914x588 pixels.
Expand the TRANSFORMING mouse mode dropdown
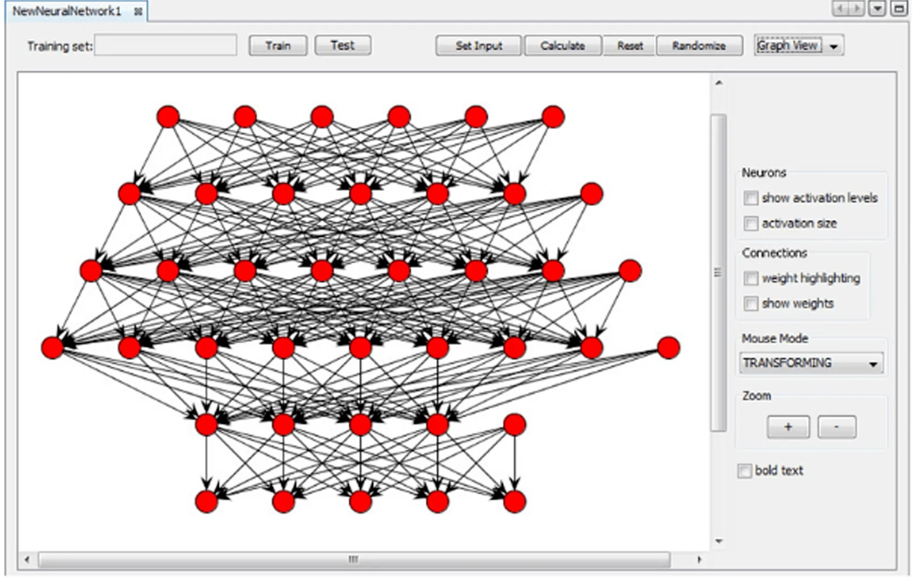[x=872, y=364]
